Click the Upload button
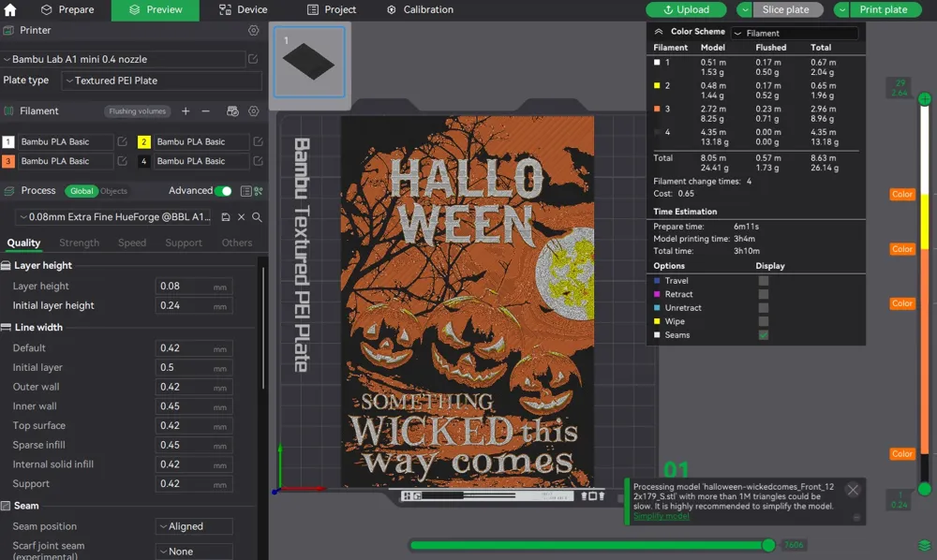This screenshot has height=560, width=937. point(686,9)
